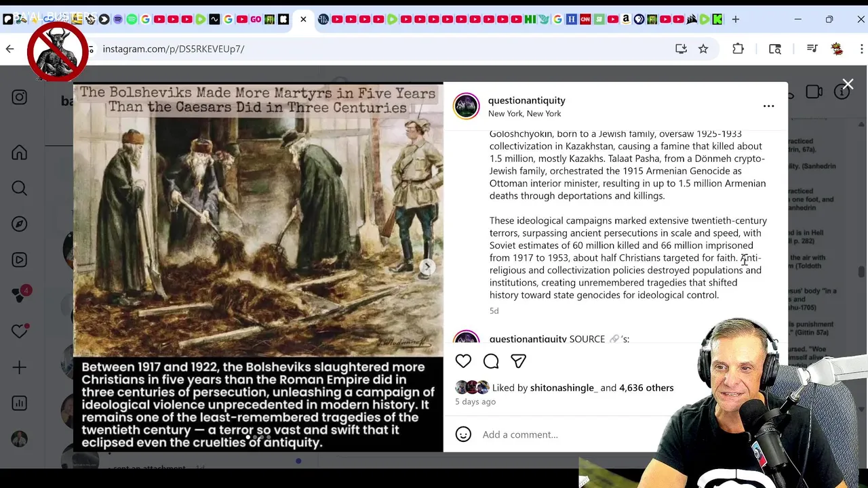Open the Dashboard chart icon in sidebar
This screenshot has height=488, width=868.
tap(19, 403)
